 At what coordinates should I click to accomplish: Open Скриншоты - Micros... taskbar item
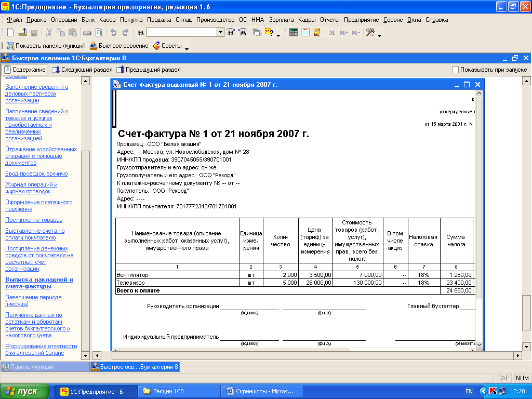click(262, 392)
